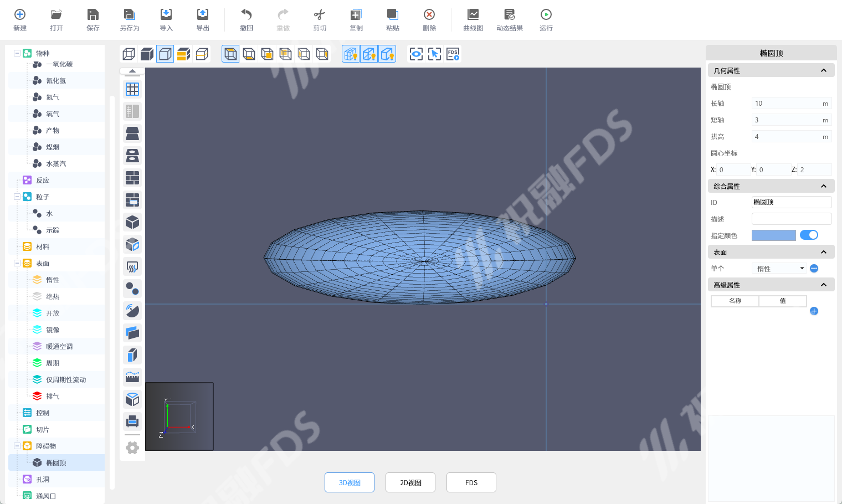The image size is (842, 504).
Task: Click the FDS preview icon in view toolbar
Action: pos(453,54)
